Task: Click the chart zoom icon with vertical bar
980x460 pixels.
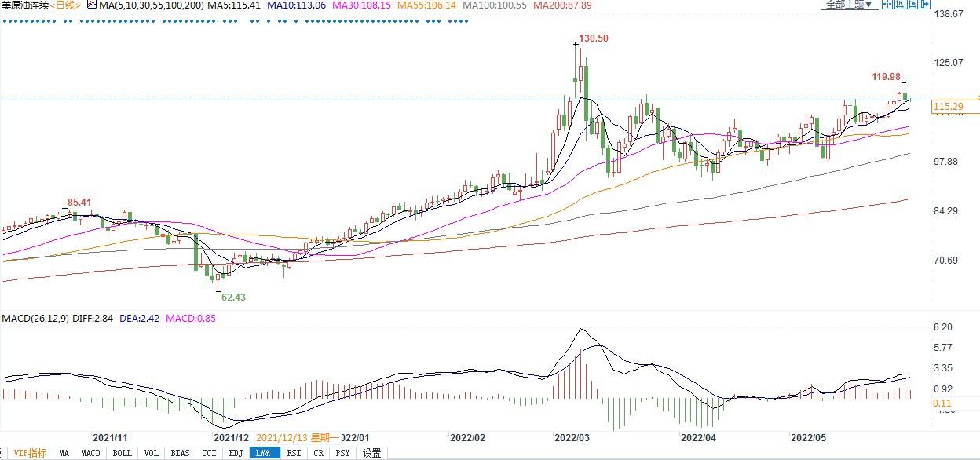Action: 900,4
